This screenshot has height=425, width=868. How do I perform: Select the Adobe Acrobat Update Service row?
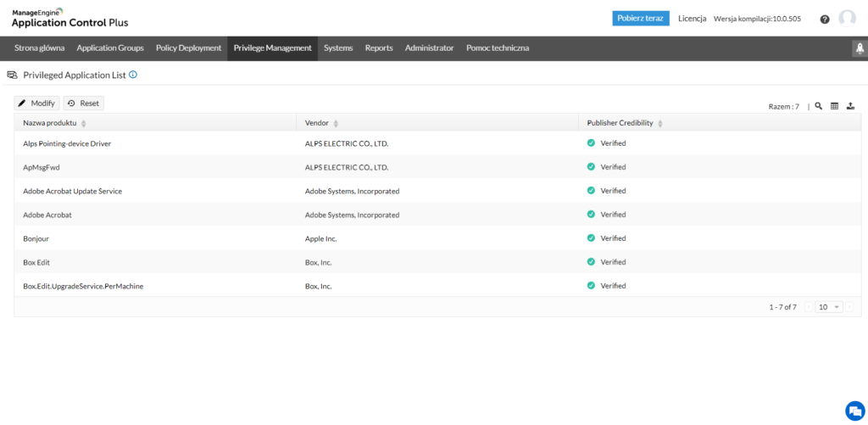point(73,191)
